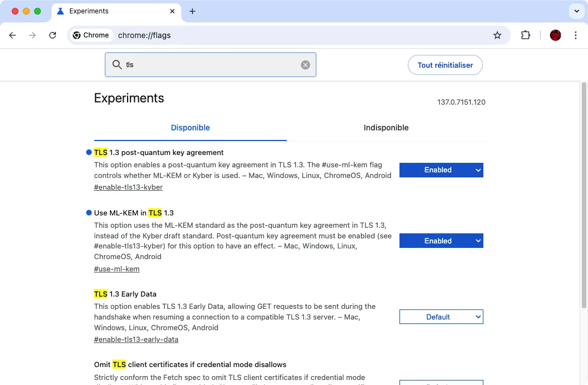Click the vertical page scrollbar
This screenshot has height=385, width=588.
584,196
